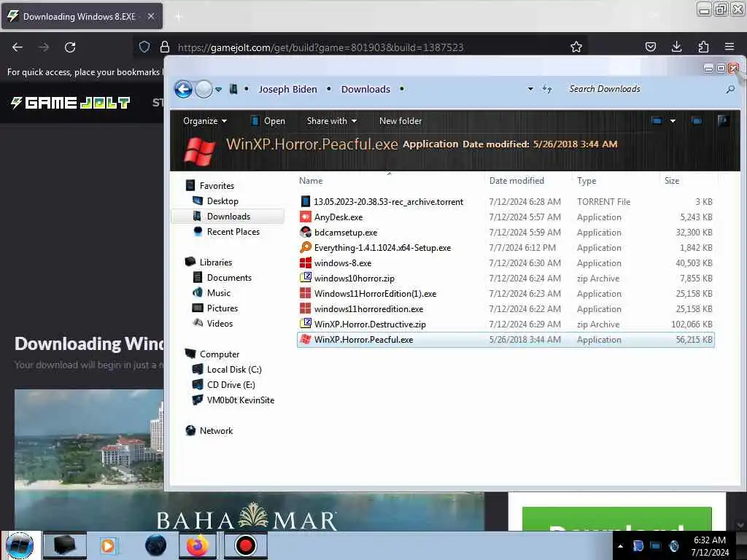This screenshot has width=747, height=560.
Task: Open Firefox extensions icon
Action: tap(703, 47)
